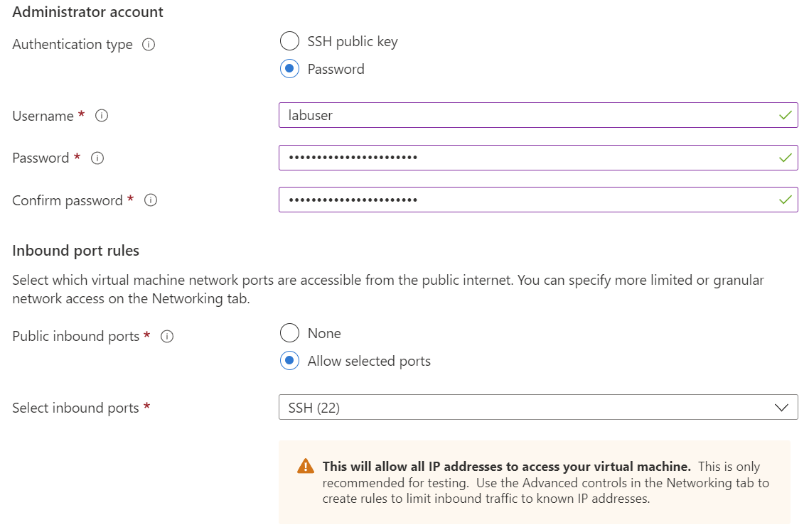Focus the Confirm password input field
809x532 pixels.
point(526,200)
